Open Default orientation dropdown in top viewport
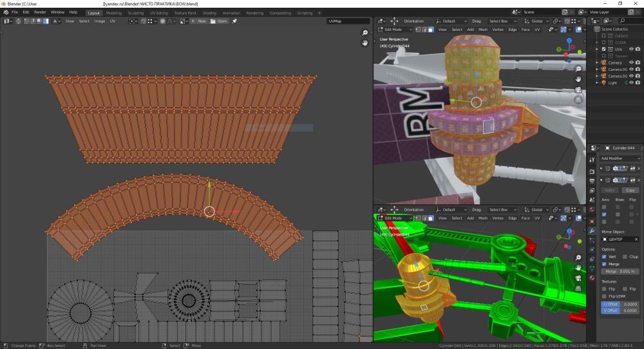This screenshot has width=644, height=349. [x=451, y=21]
